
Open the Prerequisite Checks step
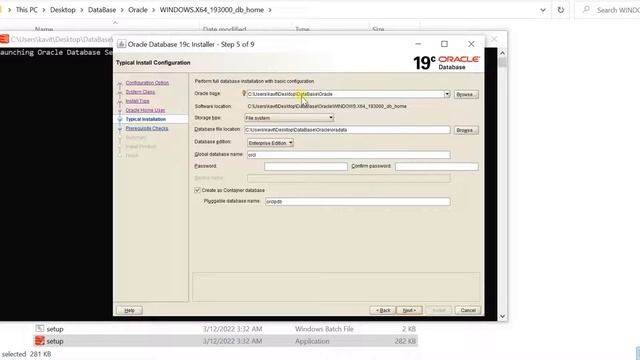147,128
